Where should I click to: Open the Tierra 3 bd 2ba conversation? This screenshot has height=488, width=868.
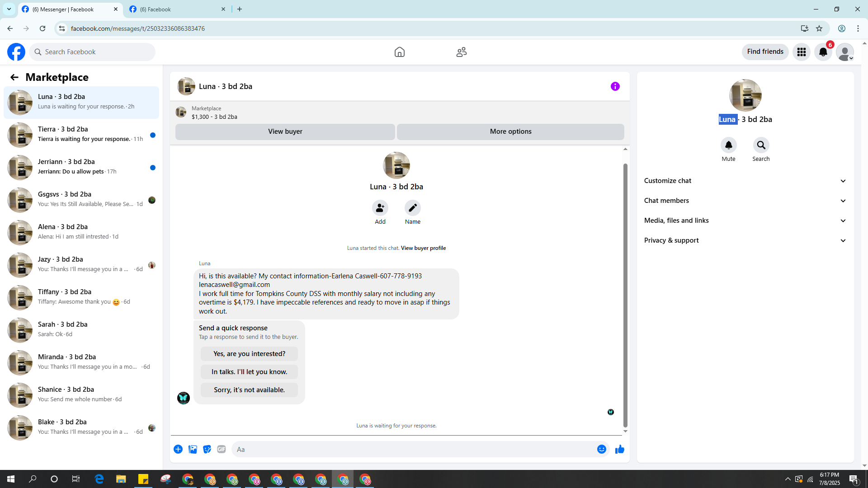[x=81, y=135]
